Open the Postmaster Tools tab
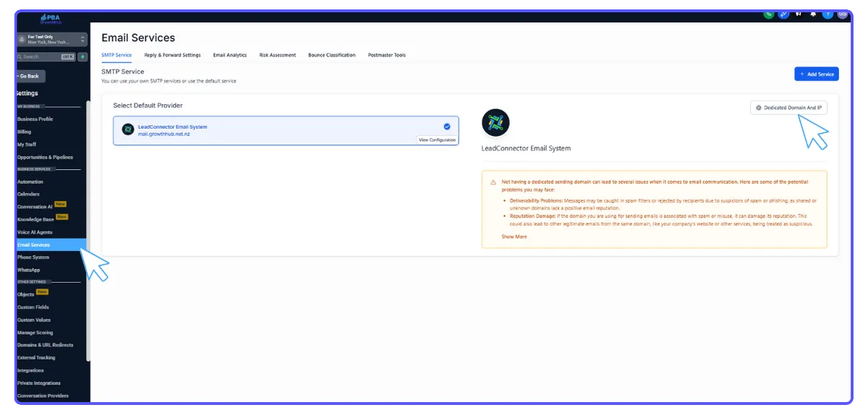This screenshot has width=868, height=418. click(x=387, y=55)
